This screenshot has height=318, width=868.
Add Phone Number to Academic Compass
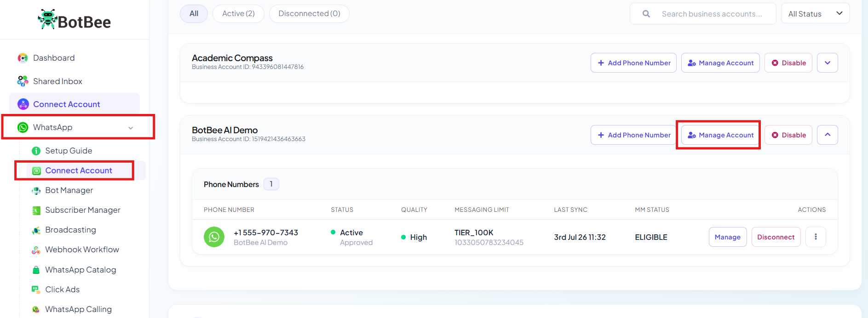(633, 63)
